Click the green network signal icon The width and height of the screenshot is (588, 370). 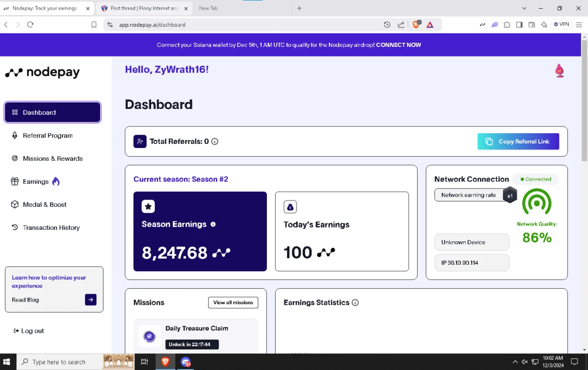(537, 201)
